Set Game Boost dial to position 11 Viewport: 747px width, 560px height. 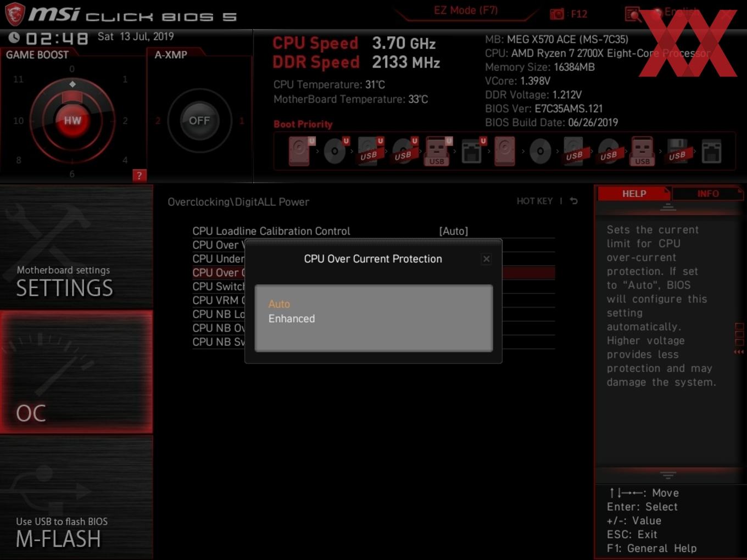tap(18, 79)
